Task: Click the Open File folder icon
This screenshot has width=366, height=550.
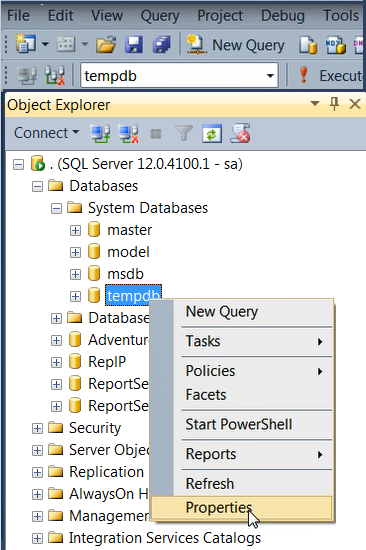Action: tap(106, 45)
